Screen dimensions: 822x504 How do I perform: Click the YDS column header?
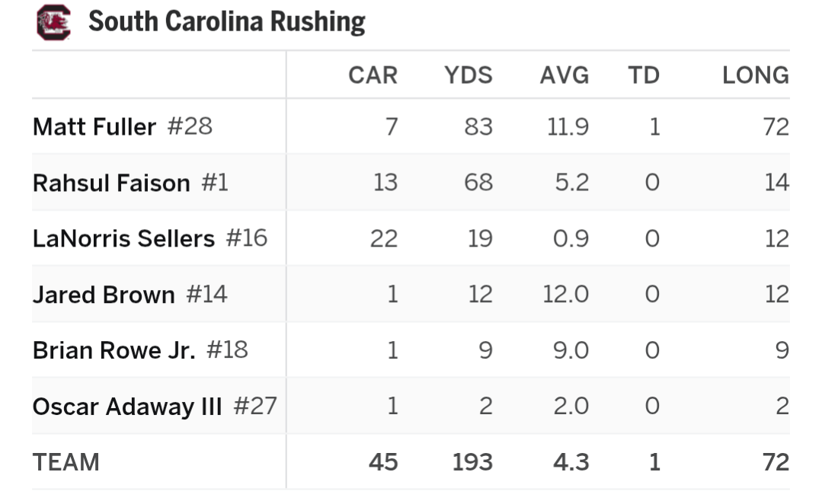click(469, 75)
